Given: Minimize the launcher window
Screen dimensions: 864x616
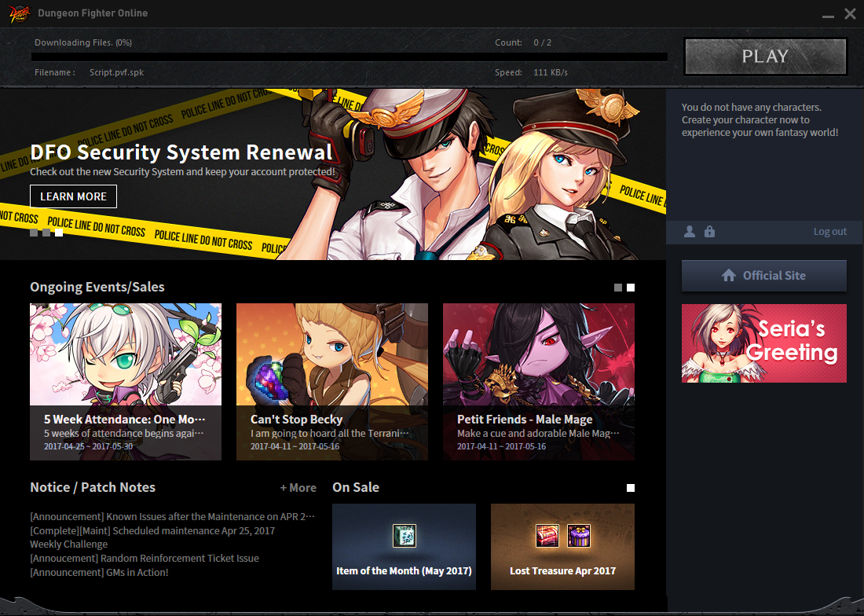Looking at the screenshot, I should tap(828, 16).
